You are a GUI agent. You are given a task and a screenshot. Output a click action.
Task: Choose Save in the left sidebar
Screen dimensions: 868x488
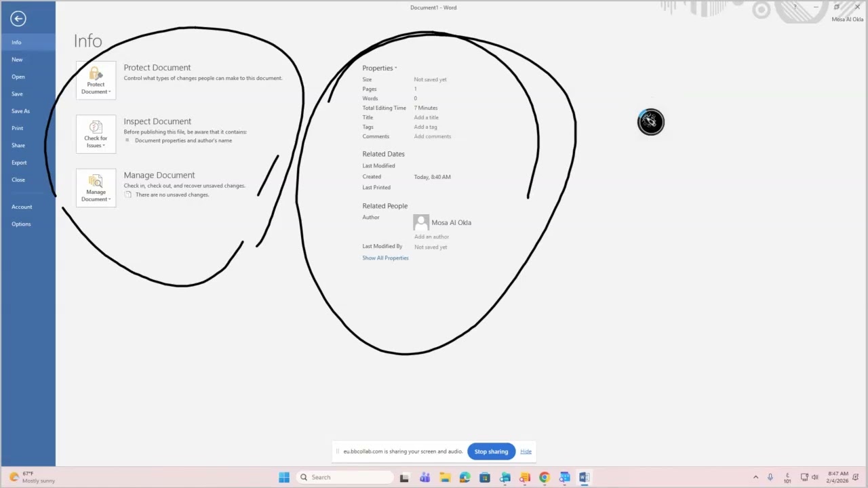tap(28, 94)
